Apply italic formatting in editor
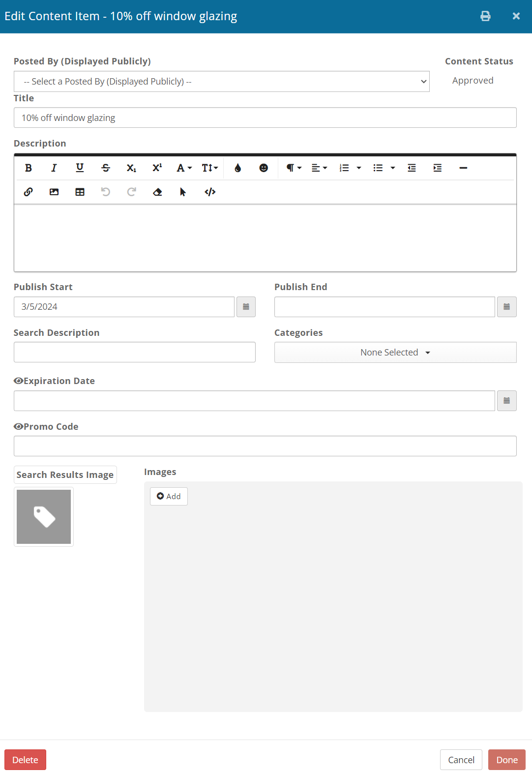 (x=54, y=168)
